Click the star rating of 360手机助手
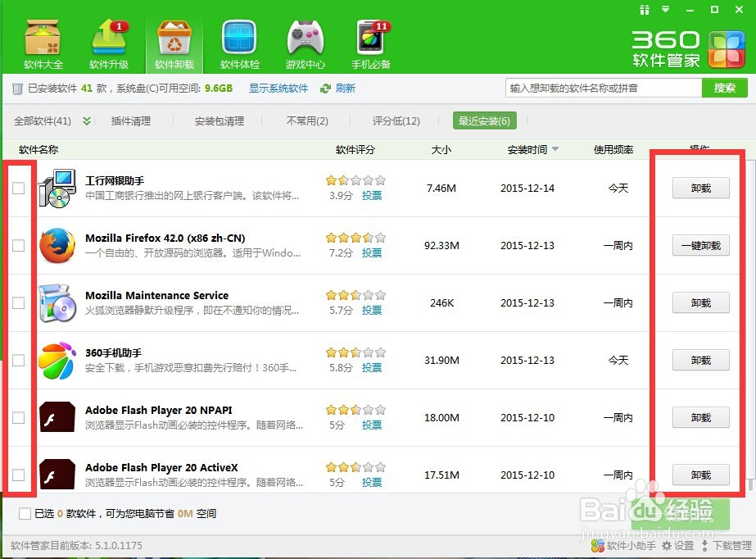 [355, 352]
